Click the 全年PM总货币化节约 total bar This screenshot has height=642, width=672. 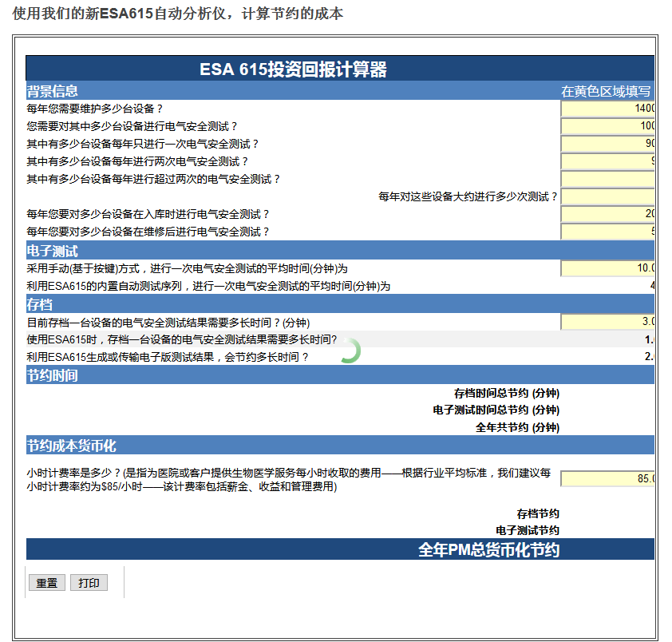[340, 549]
